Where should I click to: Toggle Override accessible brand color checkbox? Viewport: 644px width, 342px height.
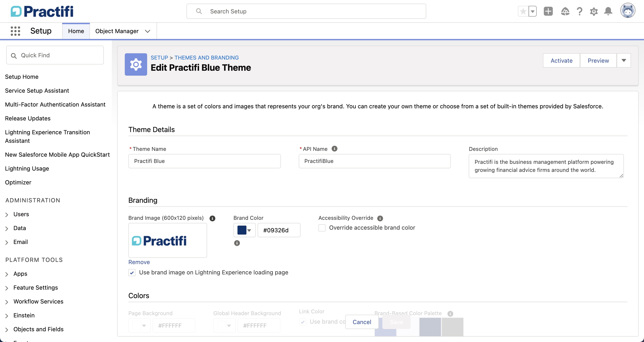point(322,228)
